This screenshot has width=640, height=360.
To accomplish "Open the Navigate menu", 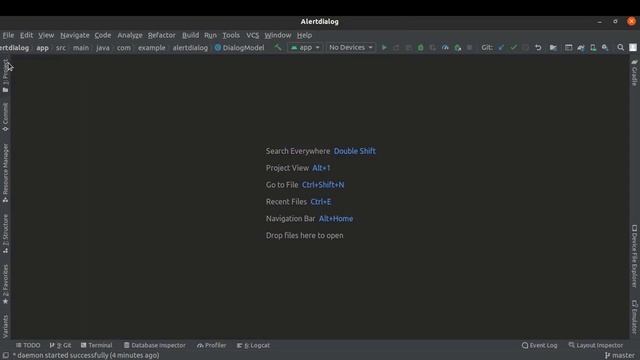I will (75, 35).
